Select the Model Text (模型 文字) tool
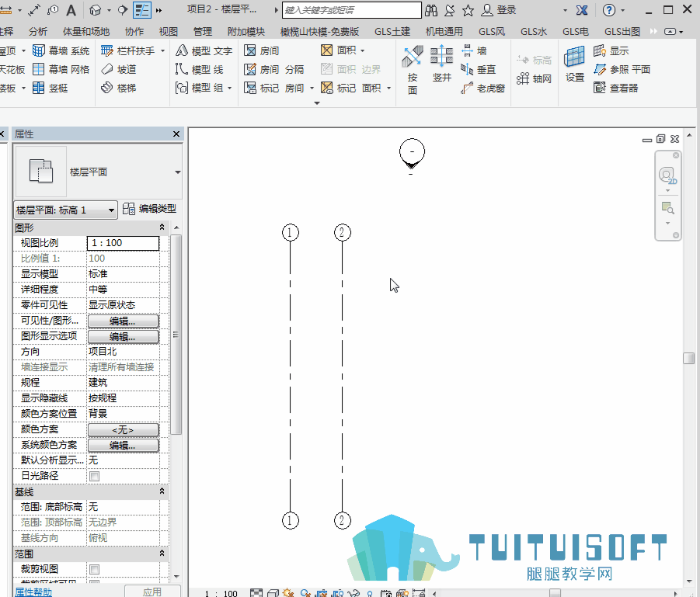This screenshot has height=597, width=700. (x=204, y=51)
